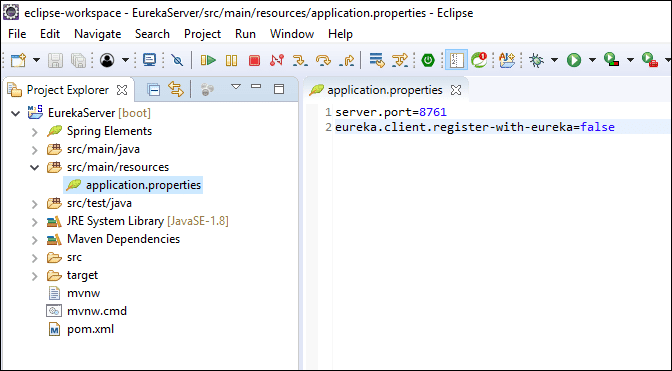Expand Maven Dependencies node
The height and width of the screenshot is (371, 672).
35,240
